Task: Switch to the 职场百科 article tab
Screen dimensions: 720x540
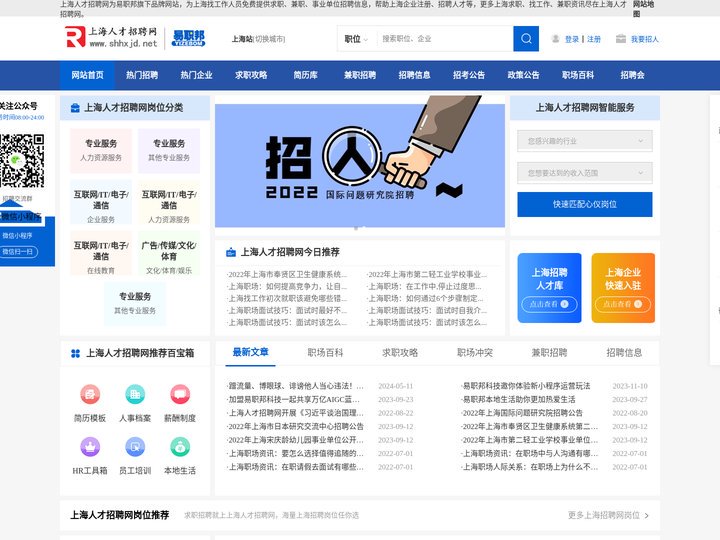Action: point(325,352)
